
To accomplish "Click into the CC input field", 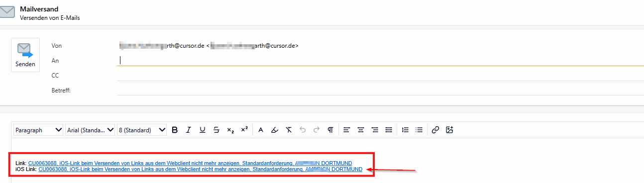I will [x=380, y=76].
